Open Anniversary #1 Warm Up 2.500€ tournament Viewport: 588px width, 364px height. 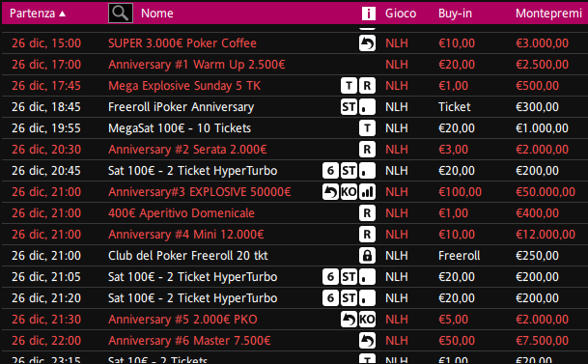(x=197, y=65)
